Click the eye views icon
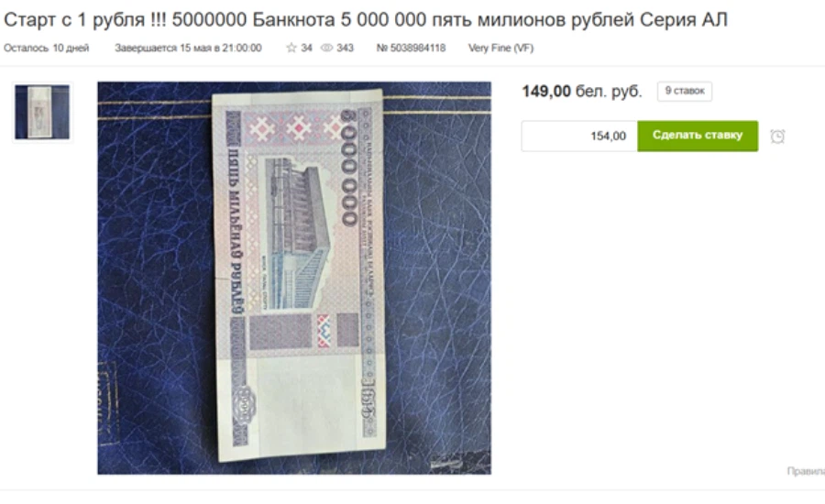825x504 pixels. click(326, 48)
